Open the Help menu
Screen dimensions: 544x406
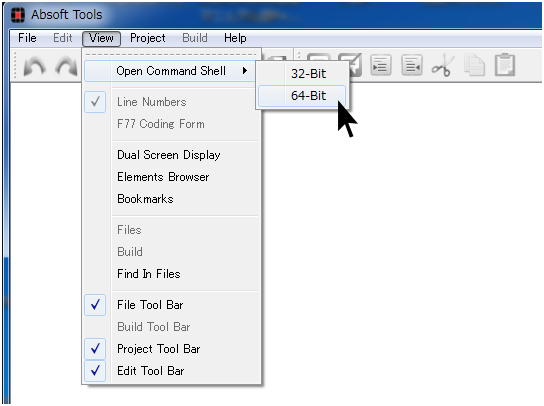(x=235, y=38)
